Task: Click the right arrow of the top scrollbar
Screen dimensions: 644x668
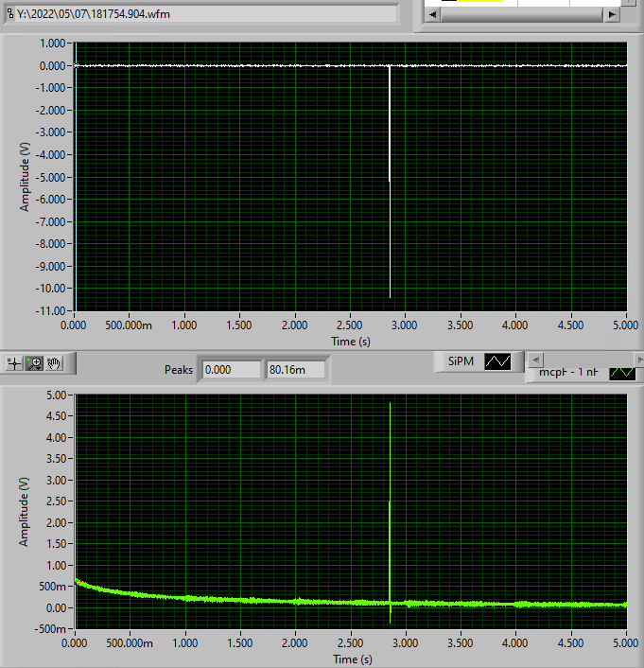Action: [x=612, y=14]
